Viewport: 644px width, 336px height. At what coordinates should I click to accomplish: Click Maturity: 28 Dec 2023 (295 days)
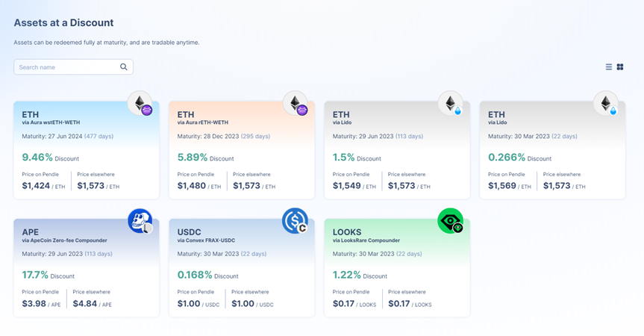pyautogui.click(x=223, y=137)
